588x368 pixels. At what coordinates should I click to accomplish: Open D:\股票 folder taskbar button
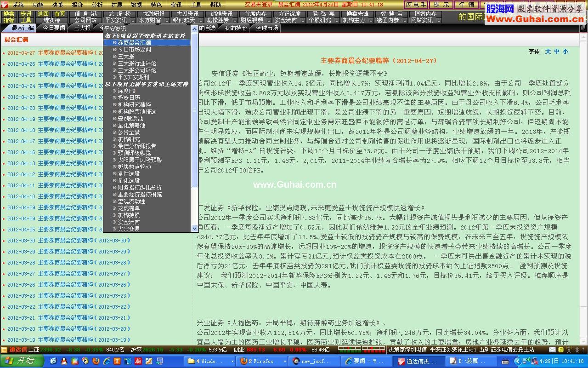point(471,362)
